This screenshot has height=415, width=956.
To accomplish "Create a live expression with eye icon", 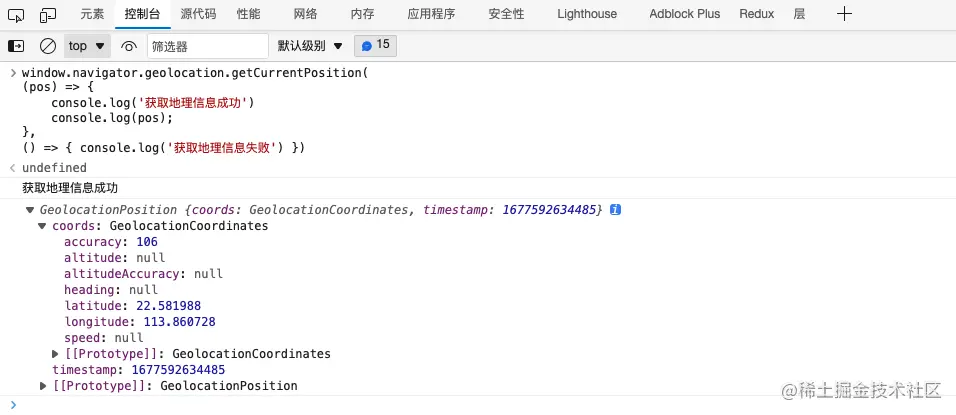I will click(x=128, y=46).
